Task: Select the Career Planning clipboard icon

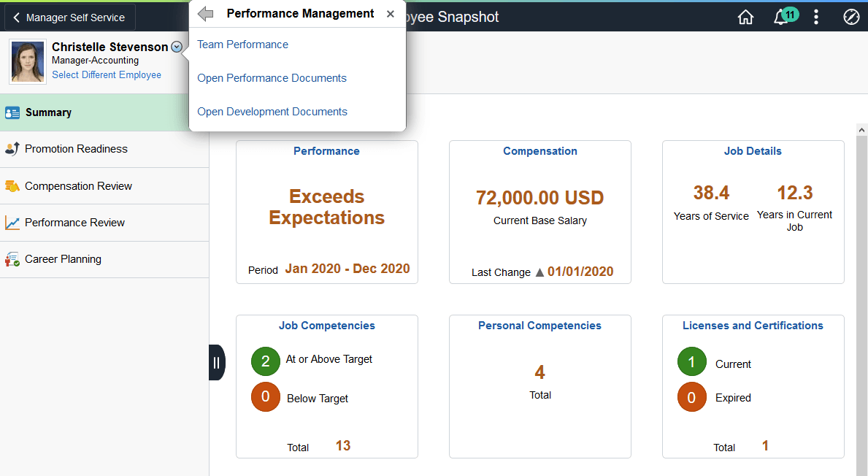Action: 12,258
